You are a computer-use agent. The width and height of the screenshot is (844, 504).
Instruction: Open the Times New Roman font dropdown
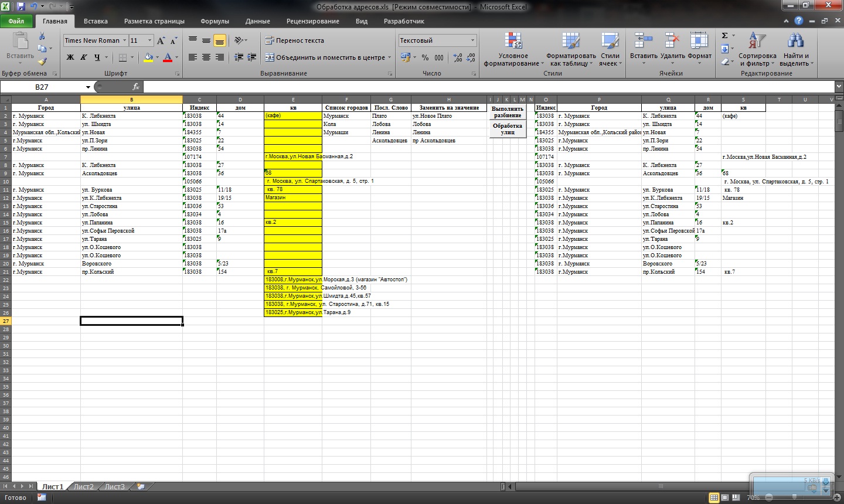click(x=124, y=40)
